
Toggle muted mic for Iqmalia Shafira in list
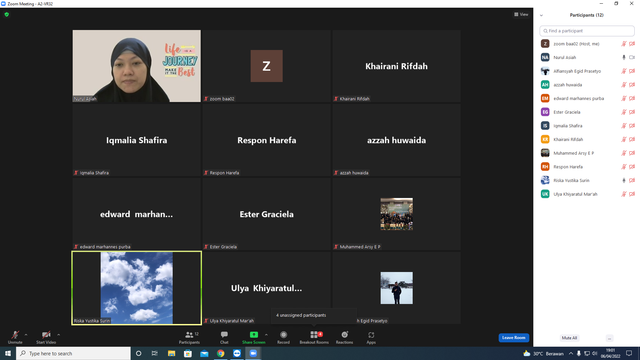[x=624, y=126]
